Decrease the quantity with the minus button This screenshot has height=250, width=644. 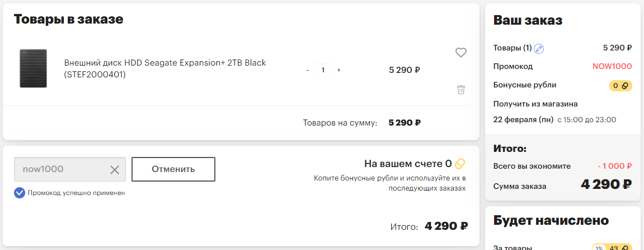coord(307,70)
